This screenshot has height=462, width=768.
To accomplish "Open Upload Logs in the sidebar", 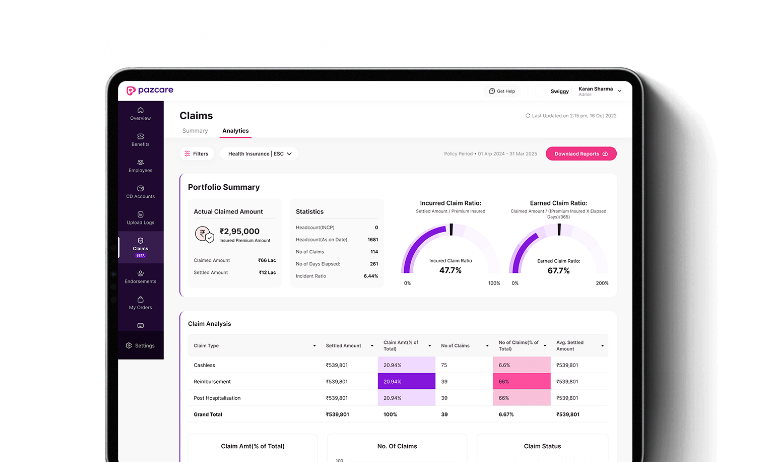I will 140,218.
